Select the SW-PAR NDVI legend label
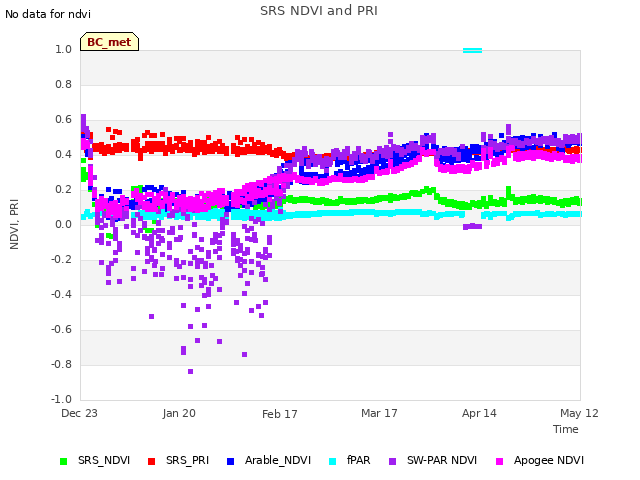Image resolution: width=640 pixels, height=480 pixels. (x=442, y=460)
